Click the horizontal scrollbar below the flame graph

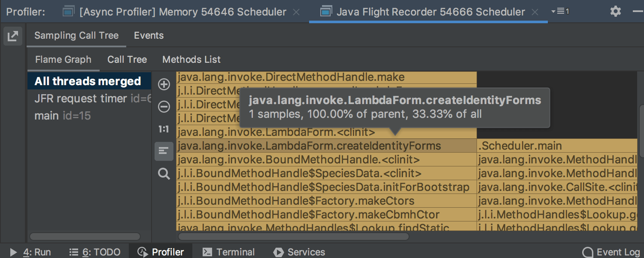(x=293, y=236)
